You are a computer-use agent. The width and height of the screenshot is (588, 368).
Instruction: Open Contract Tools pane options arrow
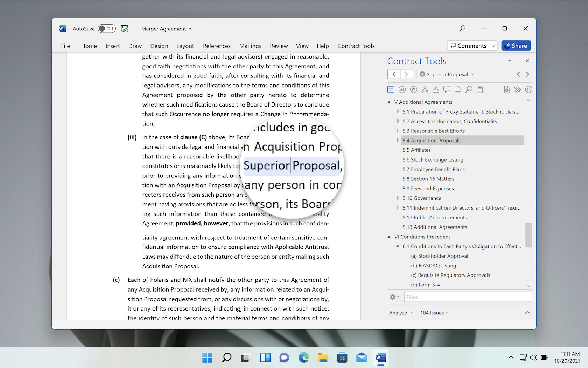[510, 61]
